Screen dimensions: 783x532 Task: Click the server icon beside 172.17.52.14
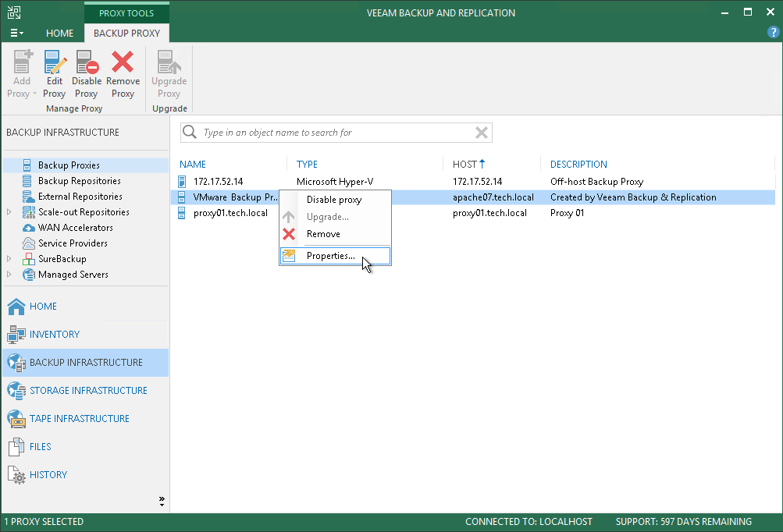182,182
